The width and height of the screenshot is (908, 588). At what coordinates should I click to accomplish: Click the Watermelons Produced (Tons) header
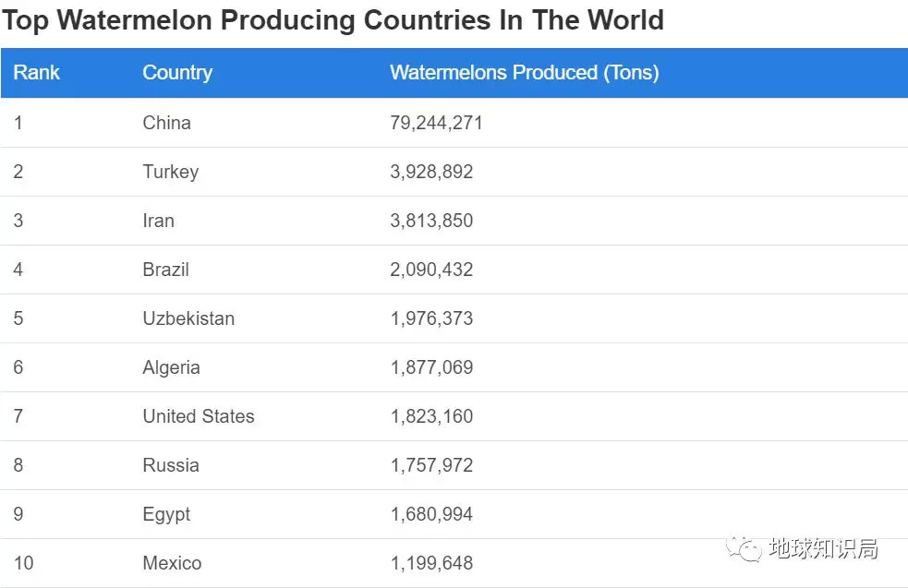[x=524, y=73]
